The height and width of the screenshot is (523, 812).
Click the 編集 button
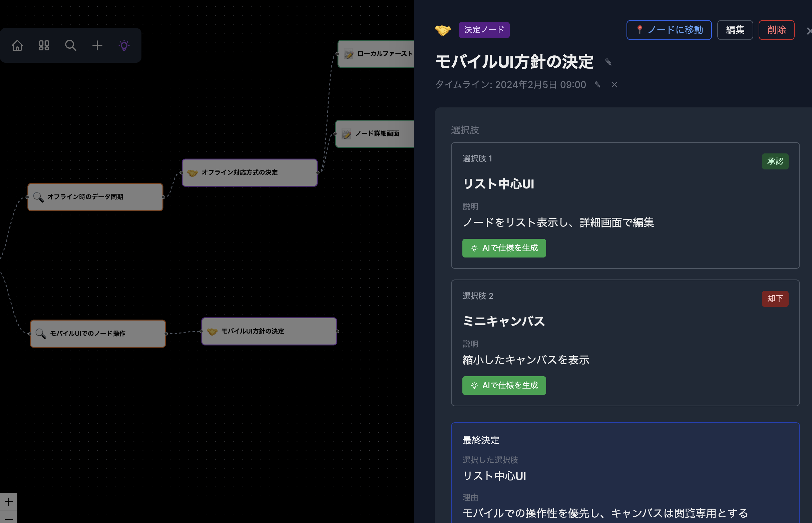735,30
